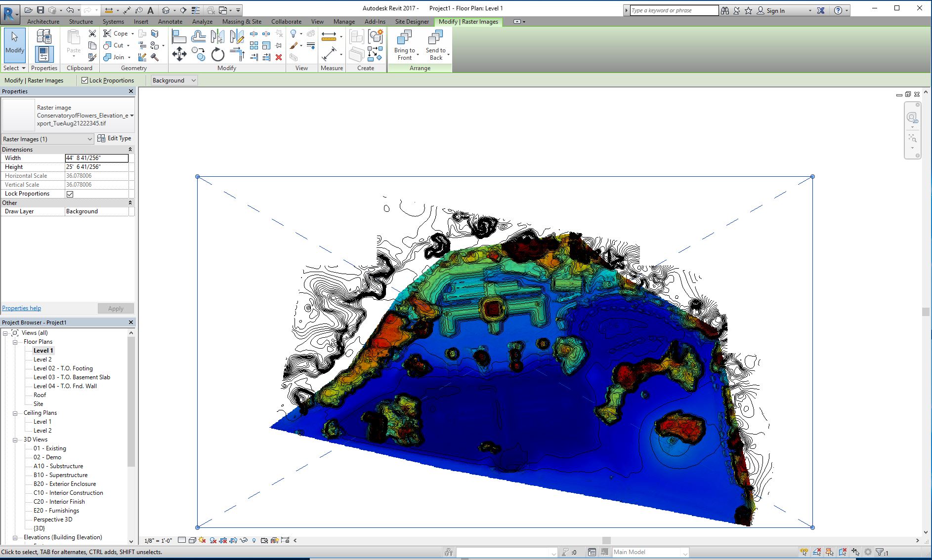Screen dimensions: 932x560
Task: Select the Offset tool
Action: (199, 36)
